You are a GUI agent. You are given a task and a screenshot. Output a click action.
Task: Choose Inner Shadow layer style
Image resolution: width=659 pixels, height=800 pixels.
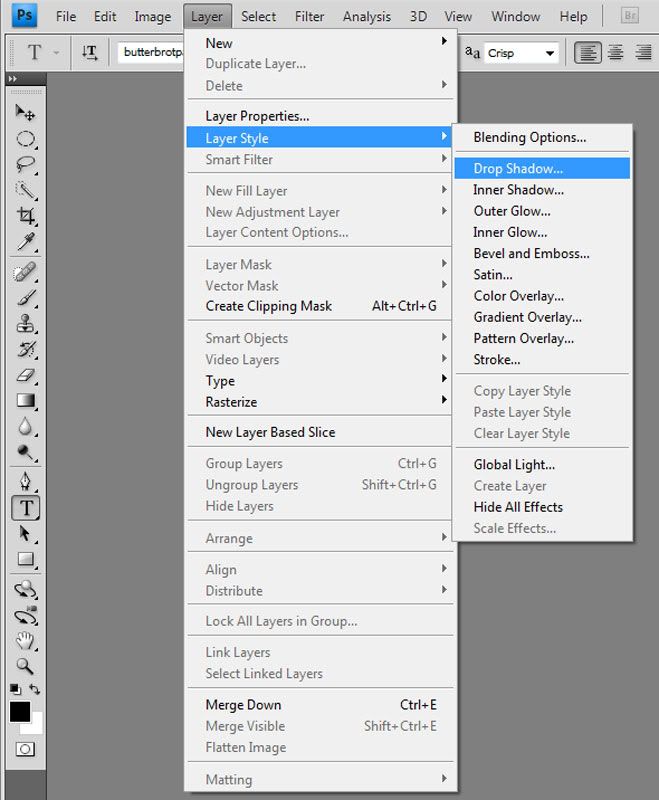[542, 190]
